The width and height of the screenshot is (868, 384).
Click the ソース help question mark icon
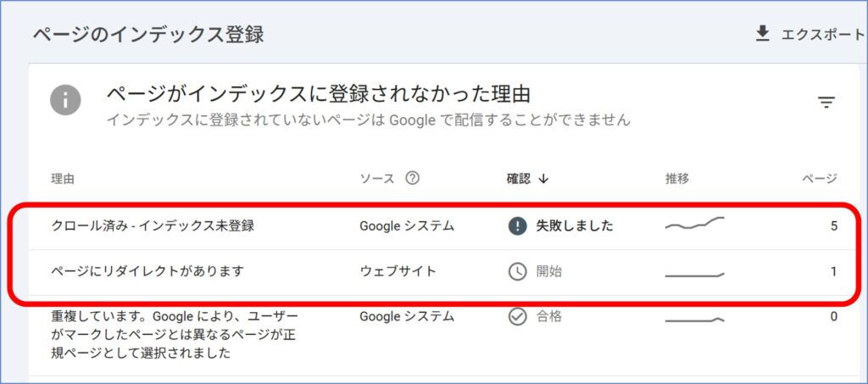coord(412,178)
